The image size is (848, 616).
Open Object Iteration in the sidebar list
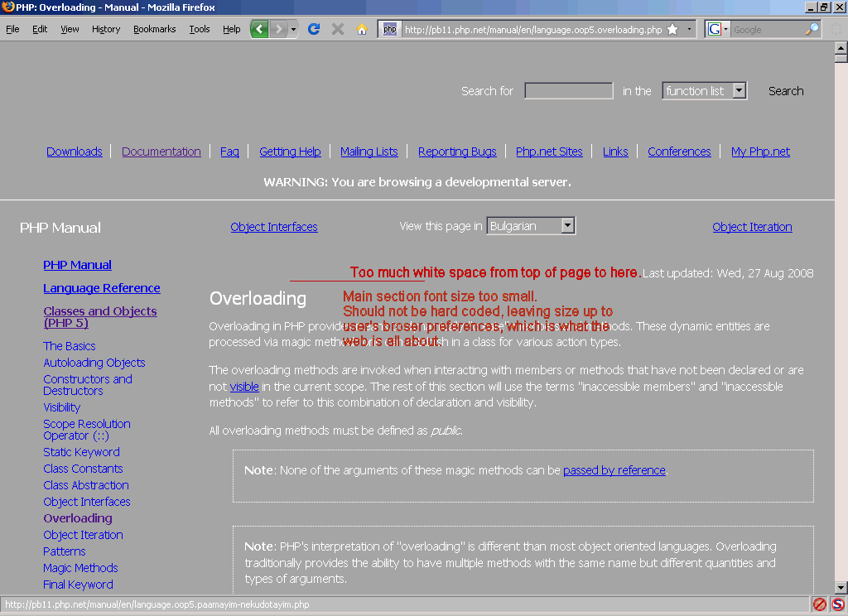tap(83, 535)
